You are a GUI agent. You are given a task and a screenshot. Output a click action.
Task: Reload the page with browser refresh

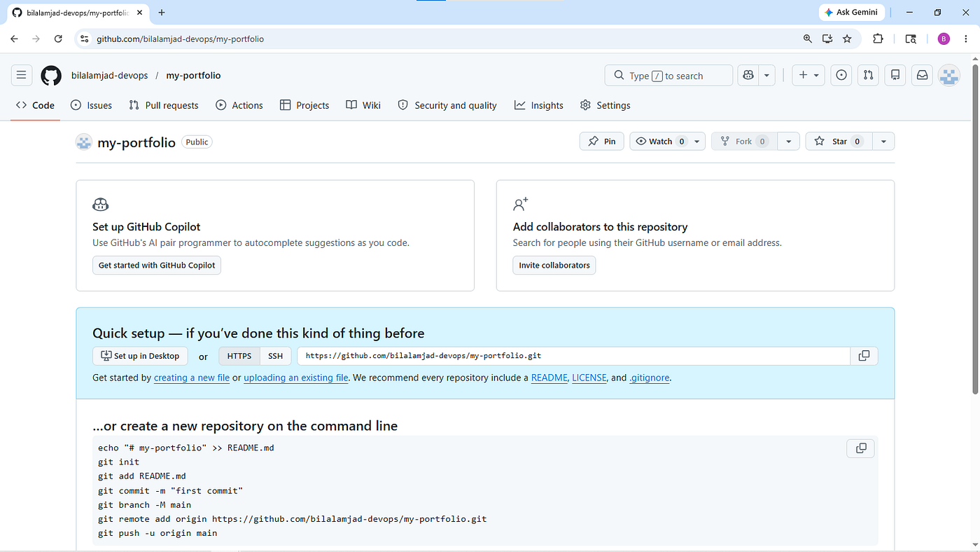click(58, 39)
